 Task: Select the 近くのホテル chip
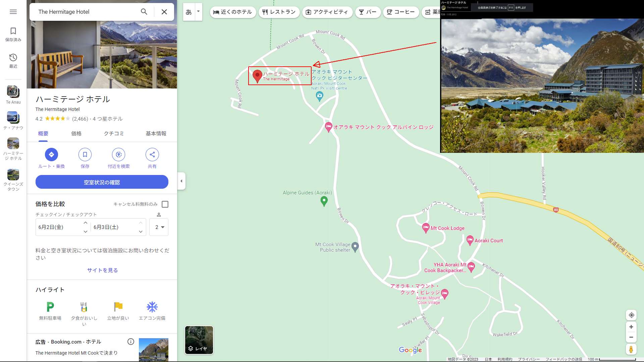(233, 12)
